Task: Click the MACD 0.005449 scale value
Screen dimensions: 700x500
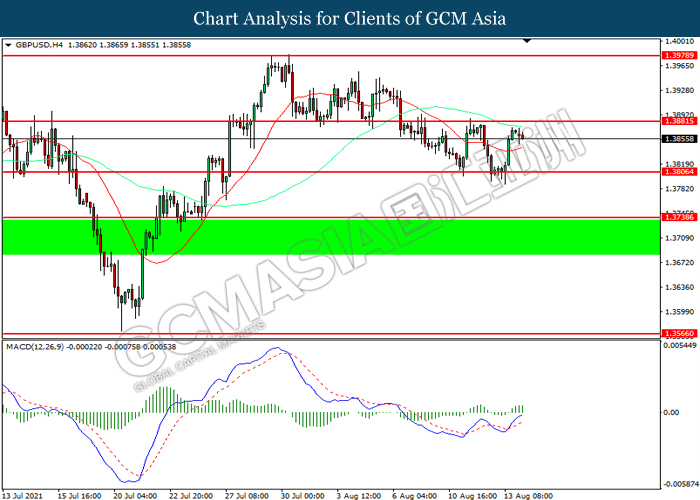Action: click(x=680, y=346)
